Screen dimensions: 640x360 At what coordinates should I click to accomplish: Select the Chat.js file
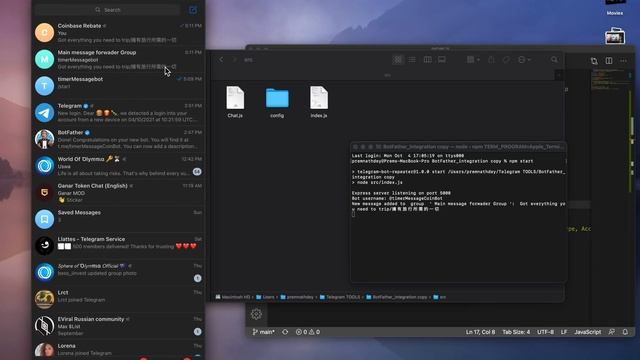[235, 102]
